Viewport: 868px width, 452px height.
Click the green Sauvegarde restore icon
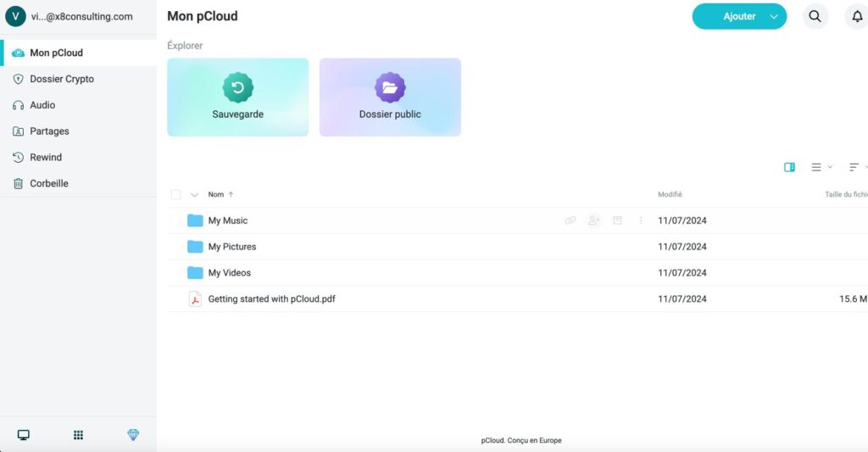pyautogui.click(x=238, y=87)
